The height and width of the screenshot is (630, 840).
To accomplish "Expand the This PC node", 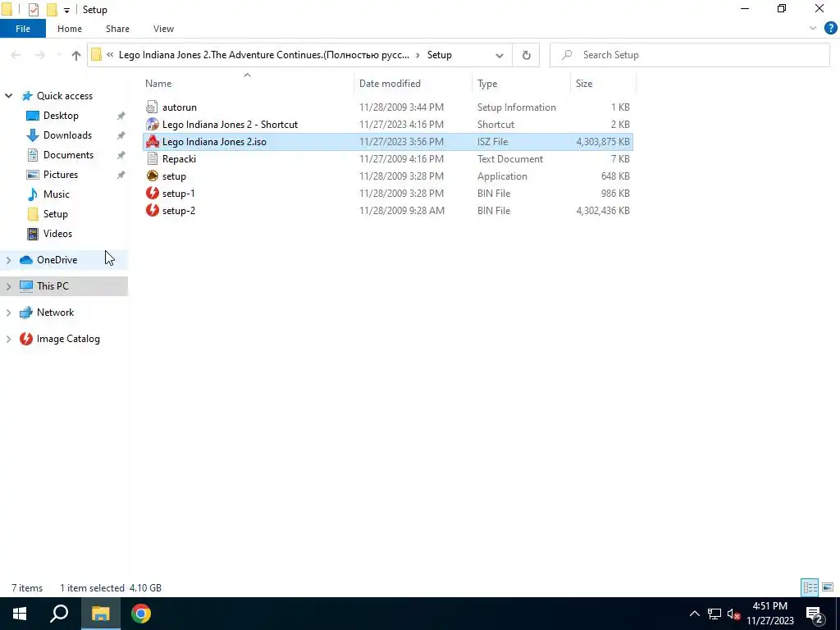I will (8, 286).
